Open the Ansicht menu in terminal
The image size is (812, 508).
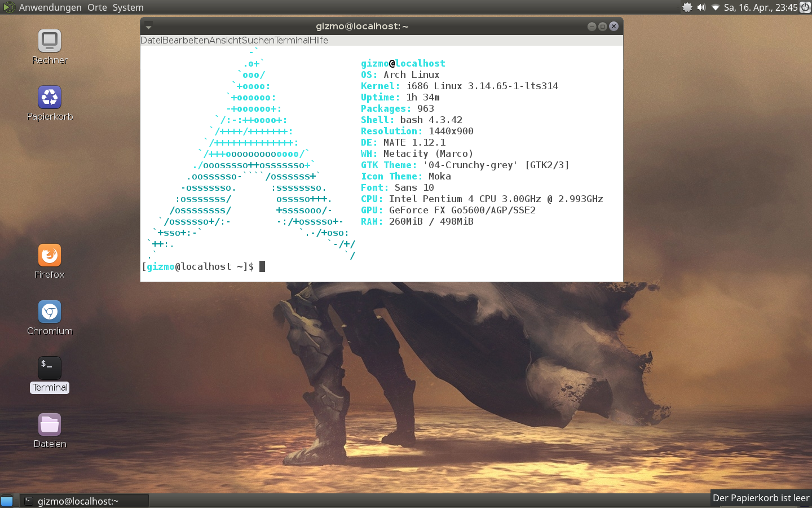pyautogui.click(x=225, y=40)
